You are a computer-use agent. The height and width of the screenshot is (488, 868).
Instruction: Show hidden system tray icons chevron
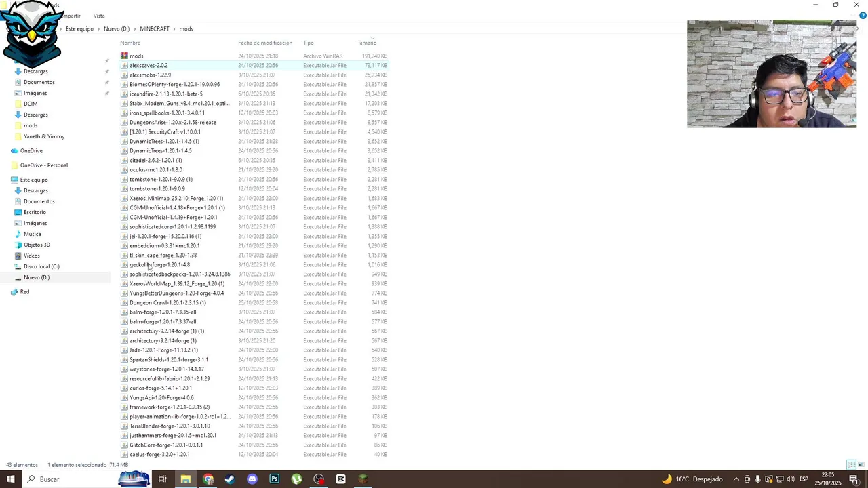tap(736, 479)
